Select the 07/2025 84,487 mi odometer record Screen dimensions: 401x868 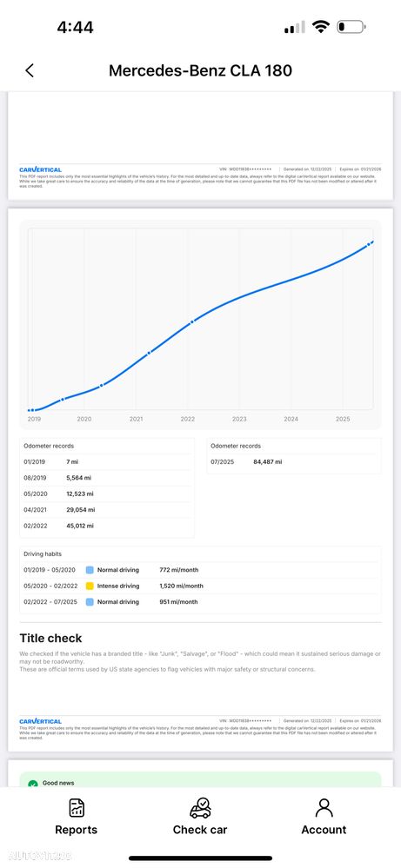pos(293,461)
